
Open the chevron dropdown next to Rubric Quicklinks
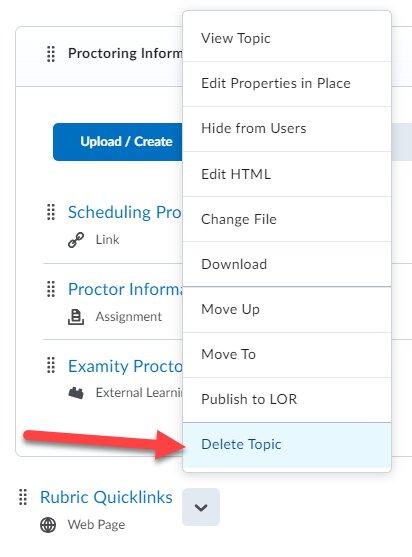201,507
